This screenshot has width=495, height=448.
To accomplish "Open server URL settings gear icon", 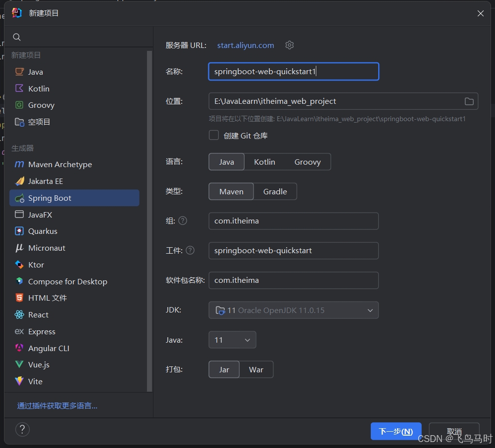I will click(x=290, y=45).
